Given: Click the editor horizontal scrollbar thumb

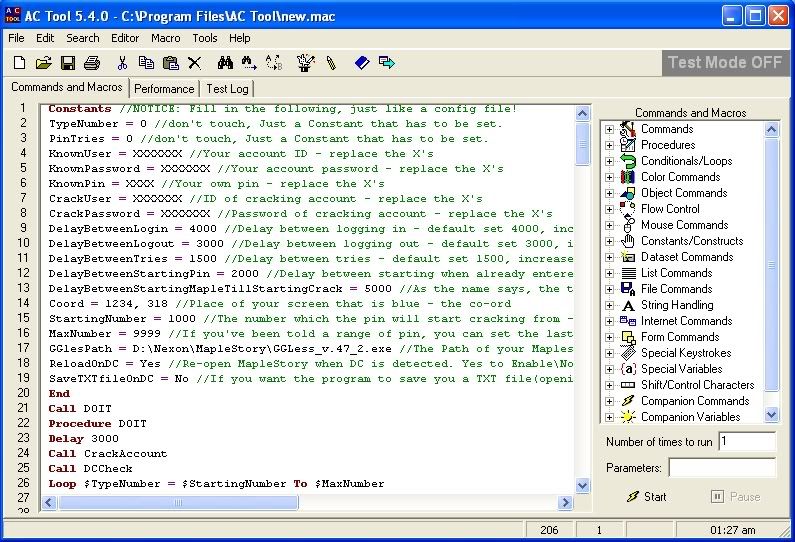Looking at the screenshot, I should click(178, 502).
